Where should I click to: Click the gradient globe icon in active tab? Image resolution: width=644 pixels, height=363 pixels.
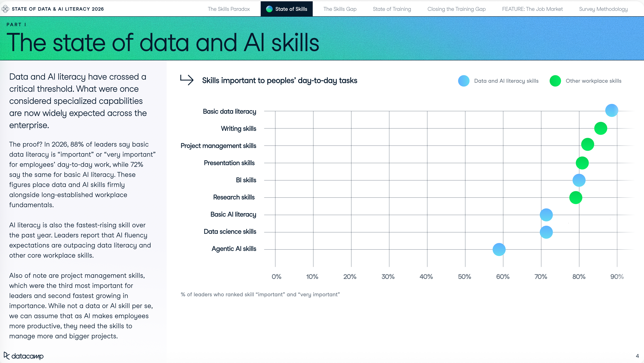point(269,9)
